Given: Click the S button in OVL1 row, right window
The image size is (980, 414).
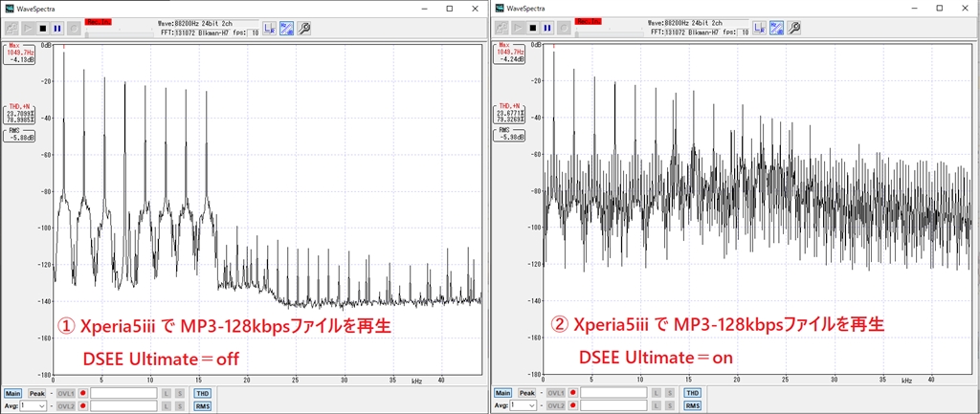Looking at the screenshot, I should [x=669, y=393].
